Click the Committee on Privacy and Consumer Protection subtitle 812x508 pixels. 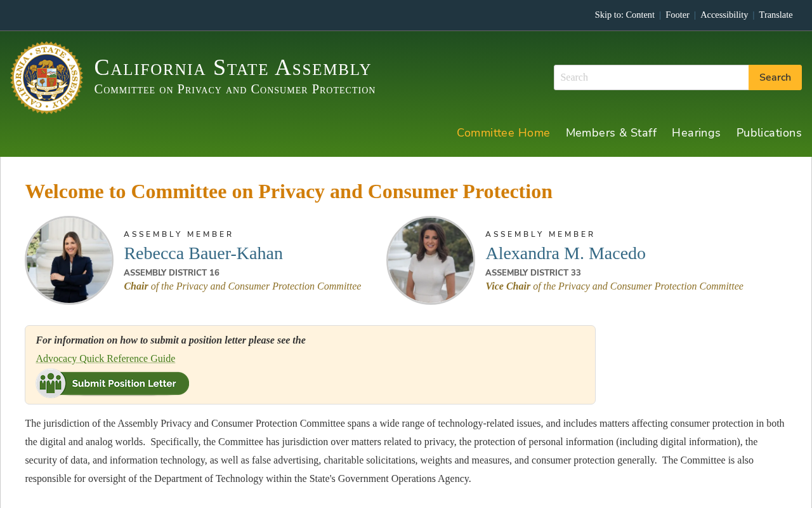tap(235, 89)
